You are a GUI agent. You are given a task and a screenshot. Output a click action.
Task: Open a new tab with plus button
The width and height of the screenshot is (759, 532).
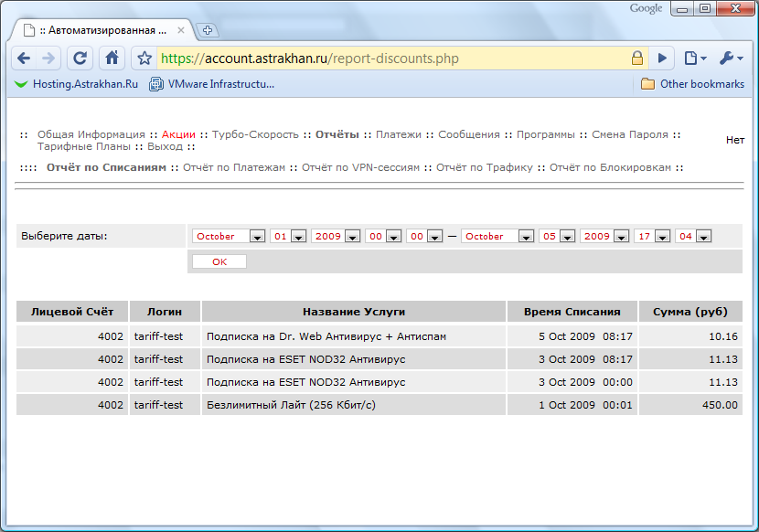point(208,30)
